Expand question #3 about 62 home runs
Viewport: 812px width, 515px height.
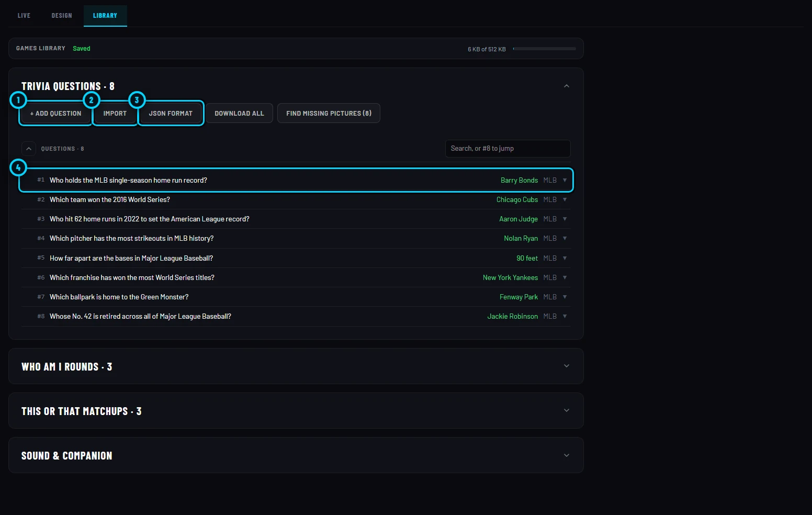(565, 219)
